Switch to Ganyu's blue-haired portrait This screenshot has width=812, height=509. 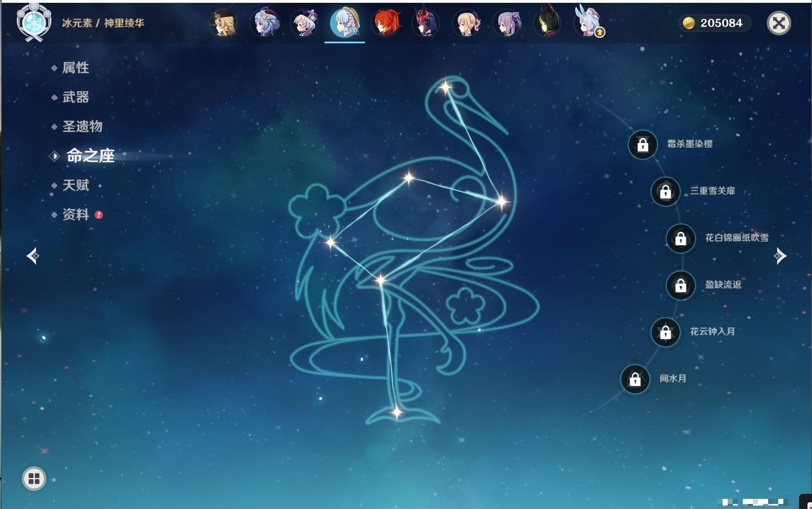tap(265, 23)
